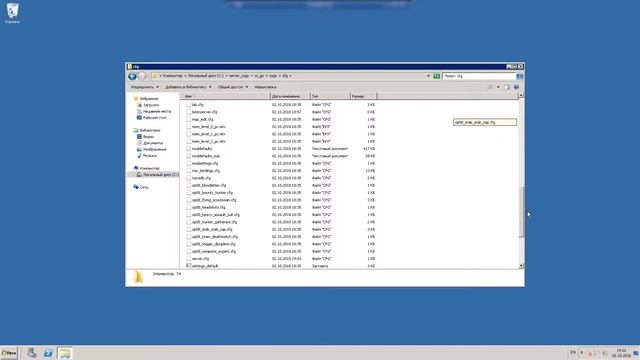Open Explorer help via the question mark icon
The image size is (640, 360).
(x=516, y=87)
